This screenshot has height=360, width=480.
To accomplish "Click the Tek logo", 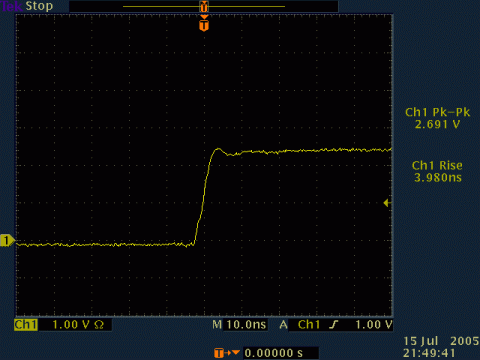I will point(11,6).
